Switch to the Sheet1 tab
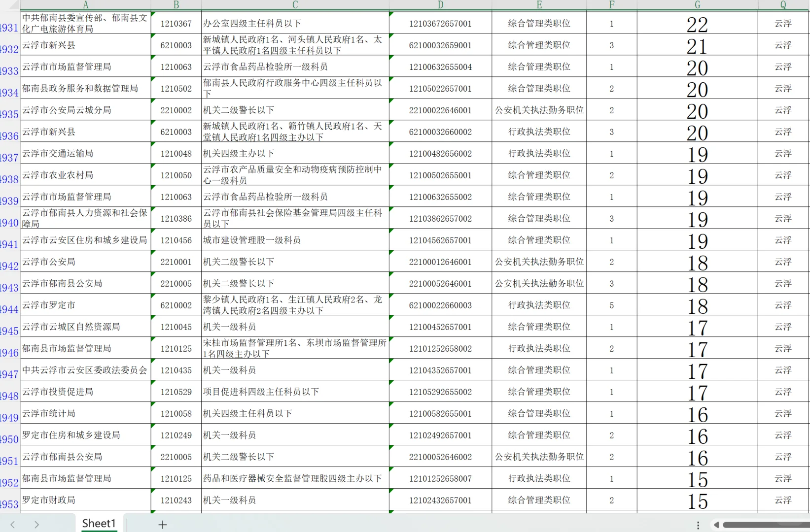810x532 pixels. point(99,524)
